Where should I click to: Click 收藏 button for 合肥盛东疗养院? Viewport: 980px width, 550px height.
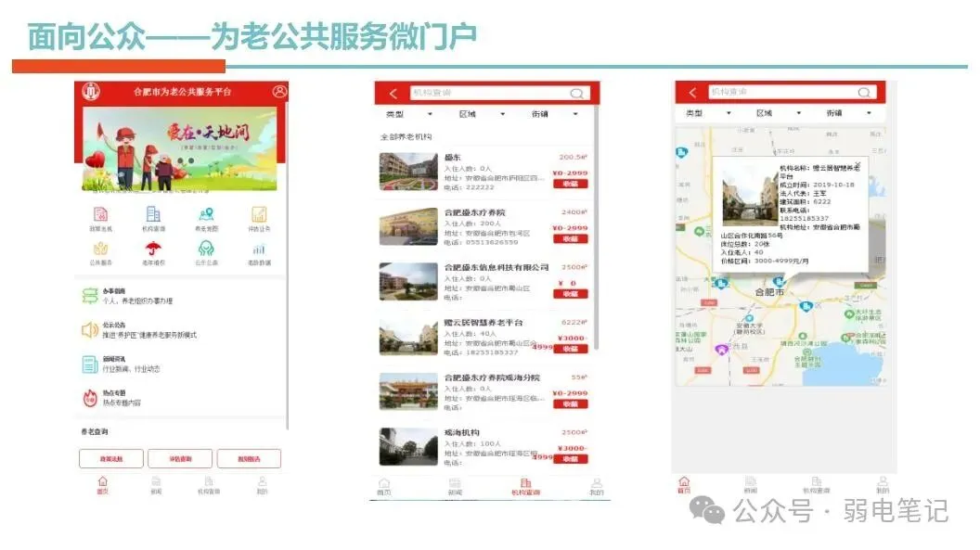coord(570,238)
